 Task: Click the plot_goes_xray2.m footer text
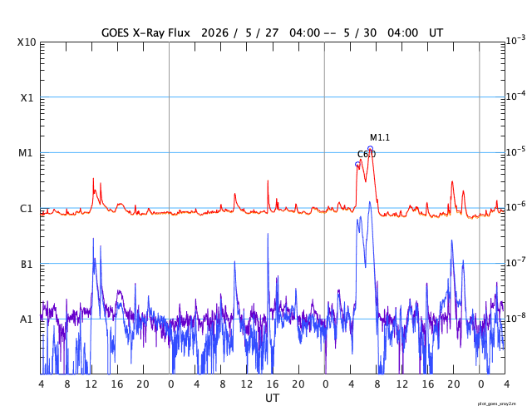click(x=497, y=404)
